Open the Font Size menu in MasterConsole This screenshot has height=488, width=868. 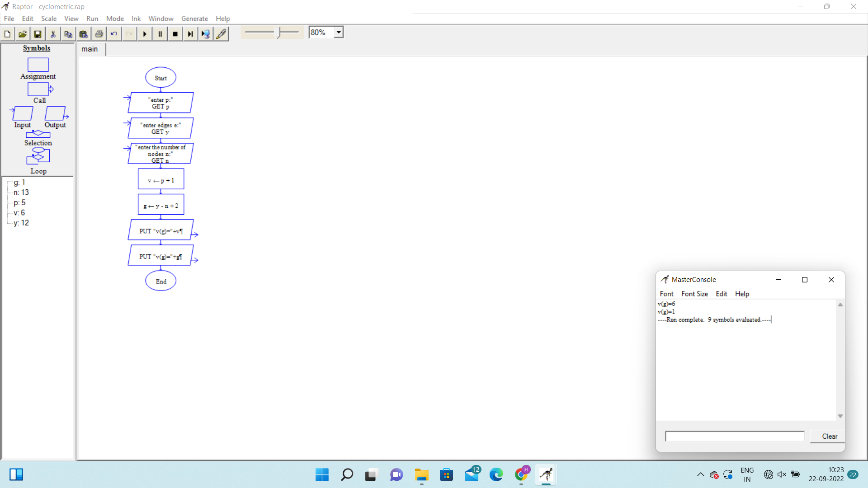click(694, 294)
